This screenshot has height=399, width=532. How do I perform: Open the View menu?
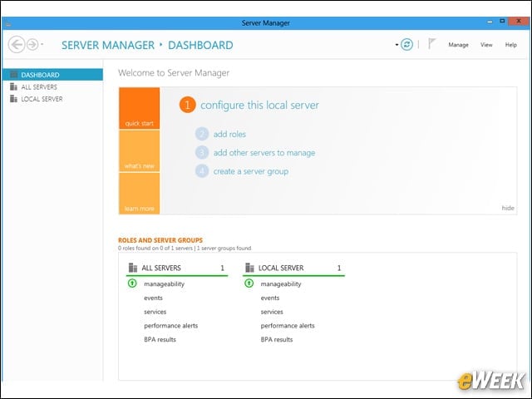tap(486, 44)
